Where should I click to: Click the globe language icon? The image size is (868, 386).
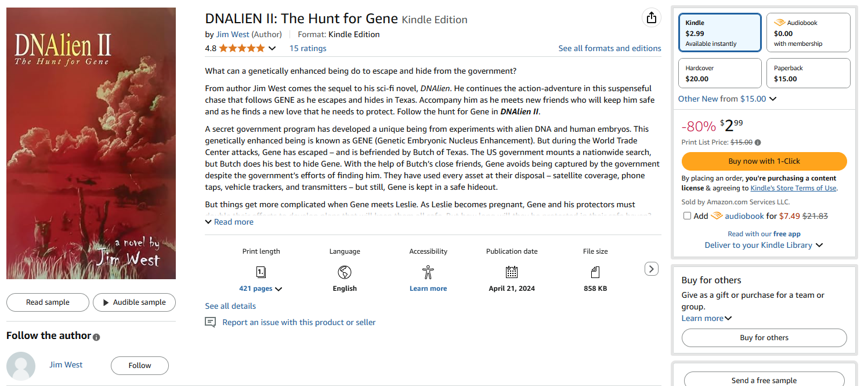point(345,272)
